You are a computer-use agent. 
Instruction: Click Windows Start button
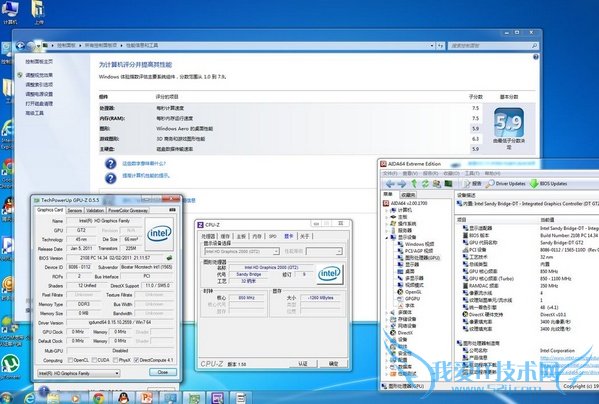click(5, 399)
